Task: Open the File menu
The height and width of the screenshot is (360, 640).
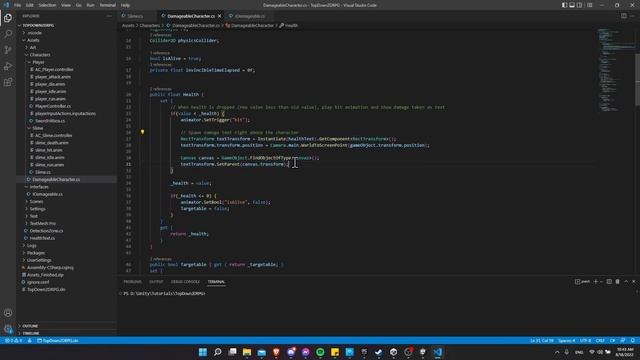Action: point(17,5)
